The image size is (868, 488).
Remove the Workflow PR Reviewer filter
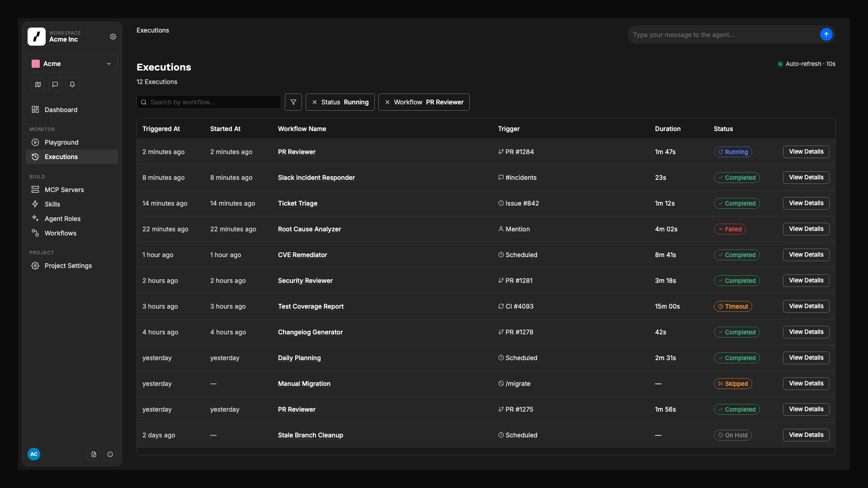pos(387,102)
